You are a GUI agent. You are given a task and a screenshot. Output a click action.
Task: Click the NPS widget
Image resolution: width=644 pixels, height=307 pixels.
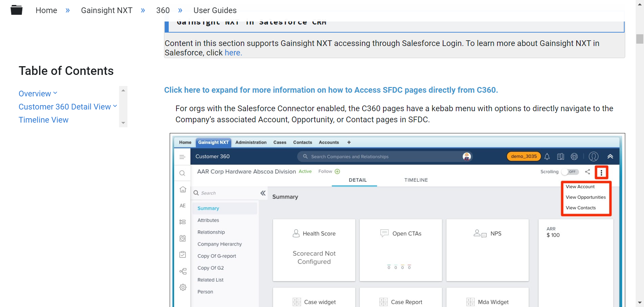[487, 250]
